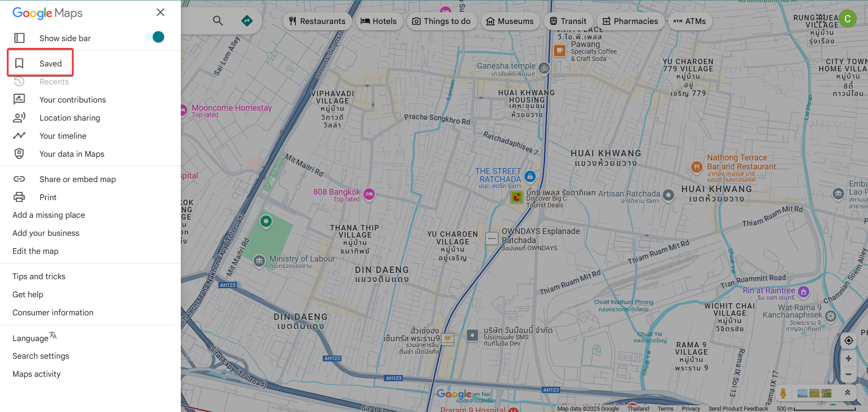Viewport: 868px width, 412px height.
Task: Click the Your contributions icon
Action: (x=19, y=99)
